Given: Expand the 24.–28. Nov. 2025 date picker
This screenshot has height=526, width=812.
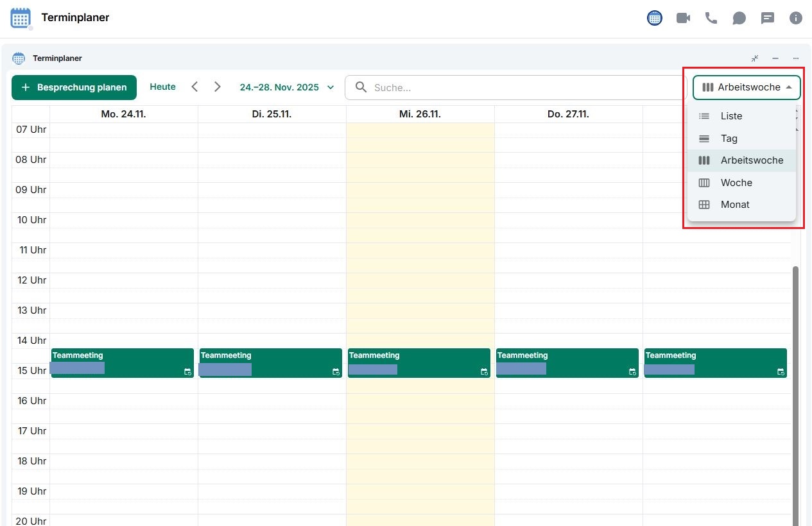Looking at the screenshot, I should 287,87.
